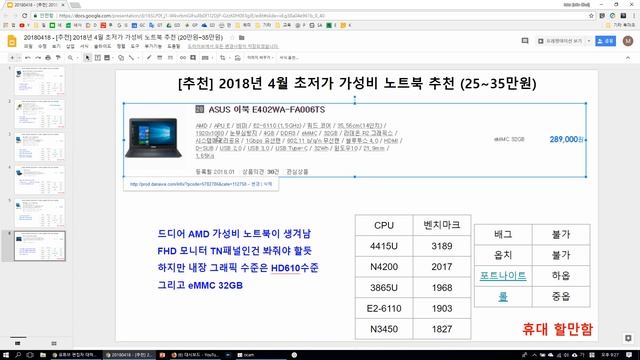Viewport: 640px width, 360px height.
Task: Open the 파일 menu
Action: click(28, 47)
